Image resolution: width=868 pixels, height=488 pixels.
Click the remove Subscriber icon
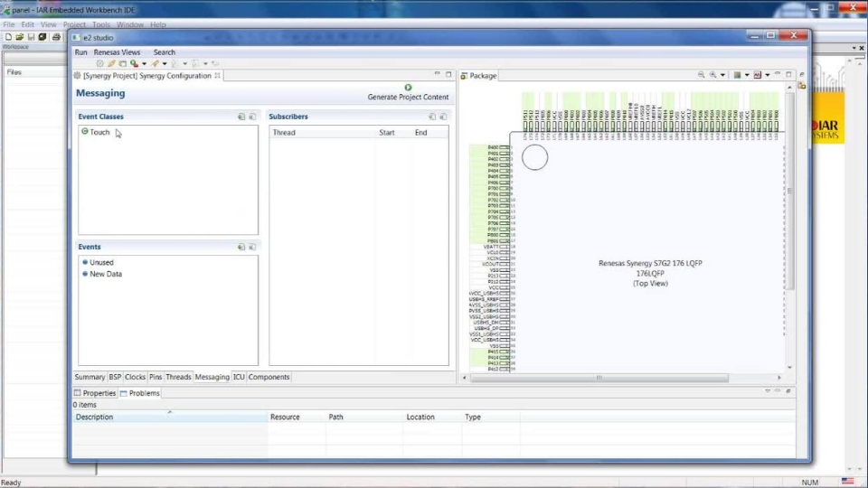(443, 117)
